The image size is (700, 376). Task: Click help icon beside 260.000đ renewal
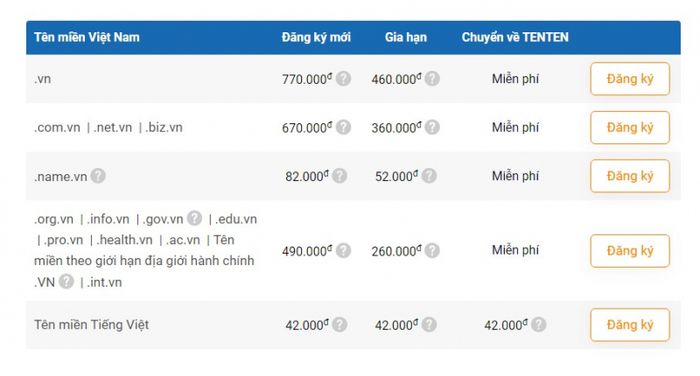pos(432,251)
